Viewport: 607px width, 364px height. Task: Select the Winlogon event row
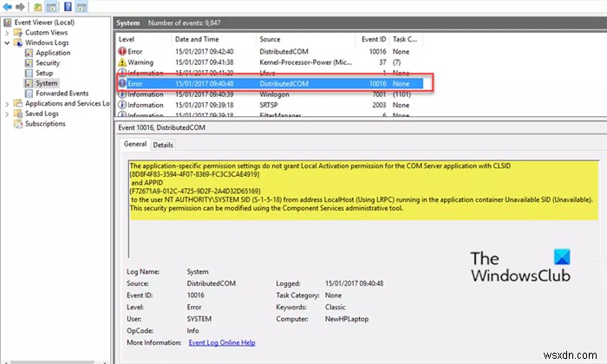pos(270,94)
